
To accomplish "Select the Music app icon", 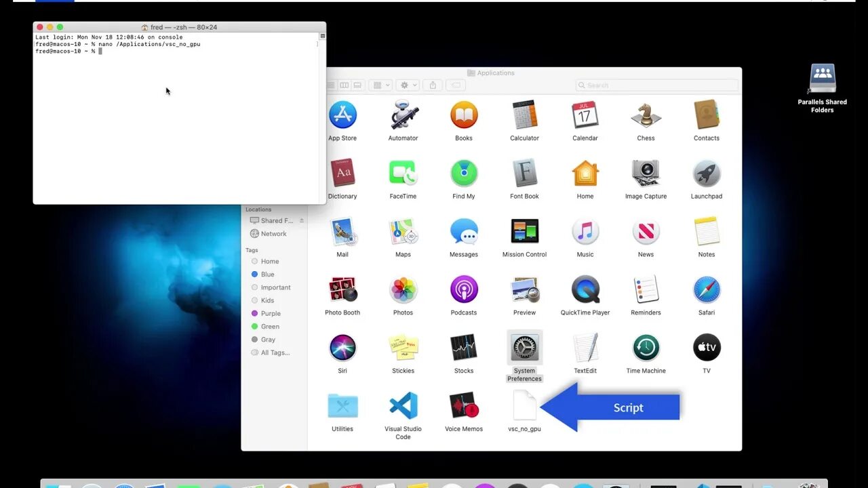I will pyautogui.click(x=585, y=232).
